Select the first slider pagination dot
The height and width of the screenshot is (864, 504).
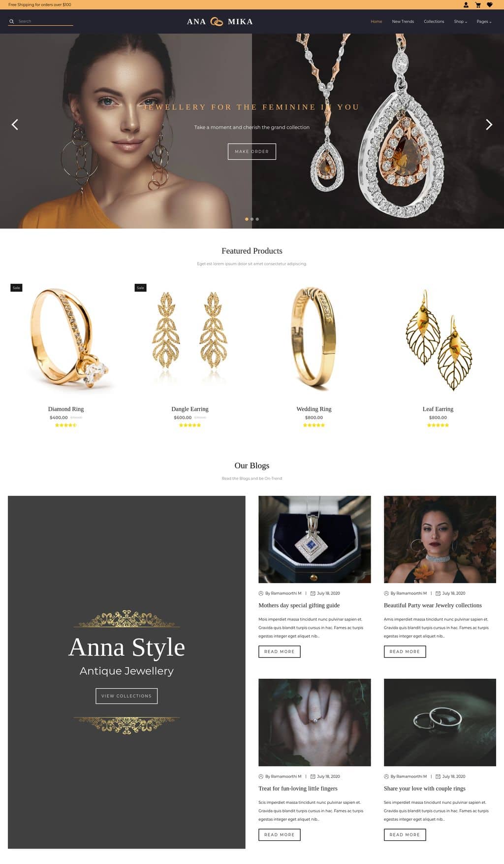247,219
